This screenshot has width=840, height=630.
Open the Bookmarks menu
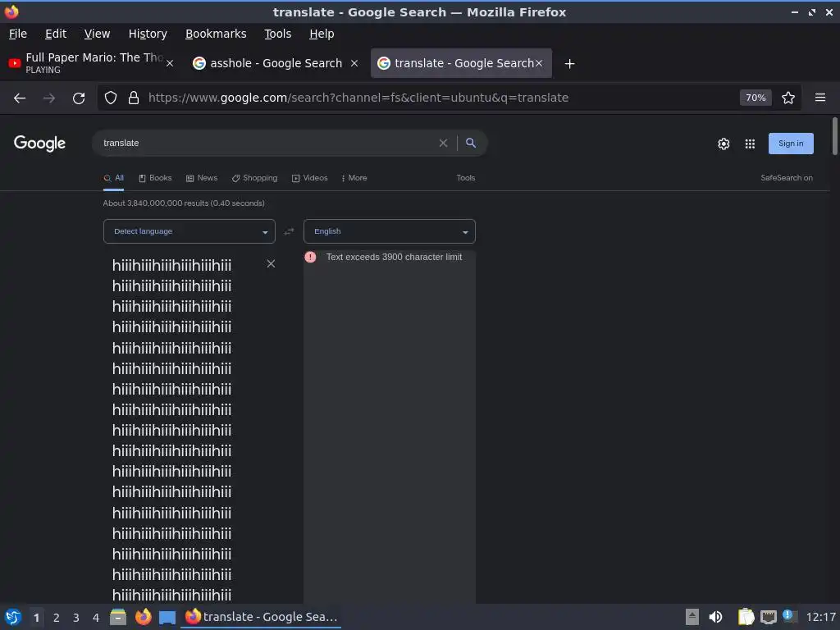[x=216, y=34]
